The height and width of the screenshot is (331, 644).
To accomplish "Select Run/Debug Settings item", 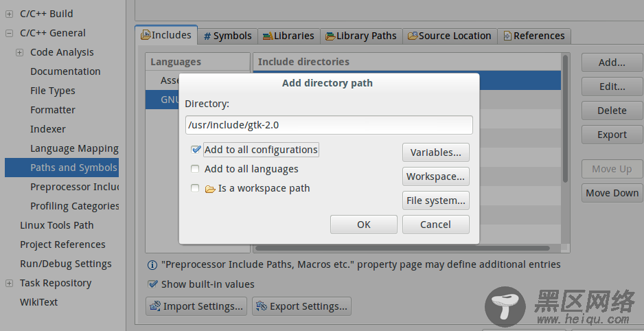I will coord(66,264).
